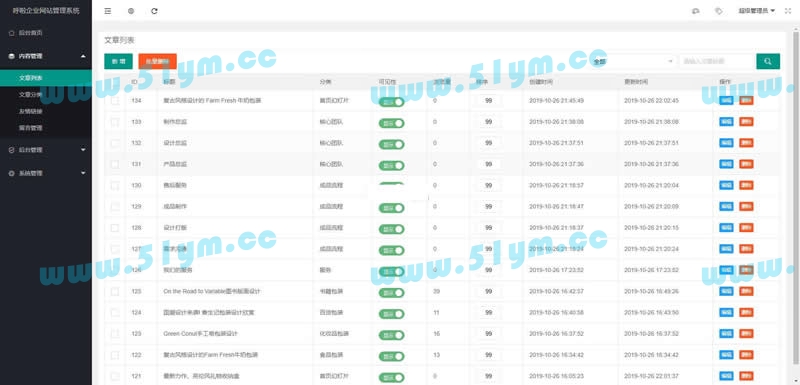
Task: Click the green 新增 add button
Action: tap(118, 61)
